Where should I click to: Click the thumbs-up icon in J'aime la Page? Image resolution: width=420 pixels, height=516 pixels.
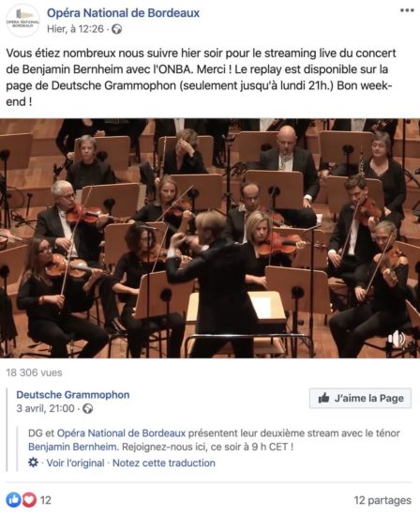point(323,398)
